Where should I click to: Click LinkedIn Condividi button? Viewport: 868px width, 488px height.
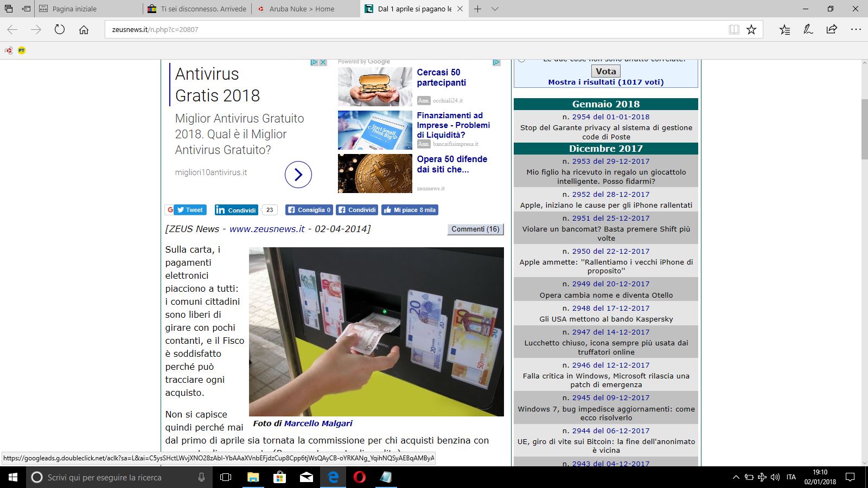coord(236,210)
